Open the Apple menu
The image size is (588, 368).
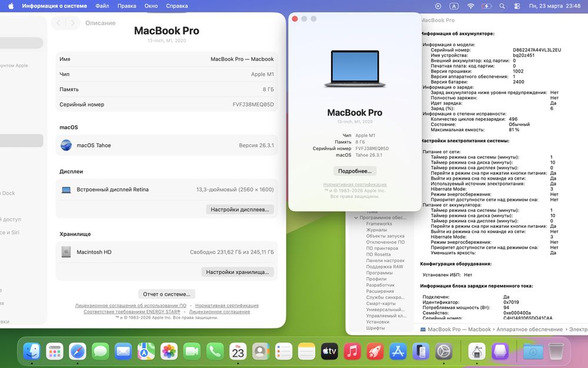tap(11, 6)
